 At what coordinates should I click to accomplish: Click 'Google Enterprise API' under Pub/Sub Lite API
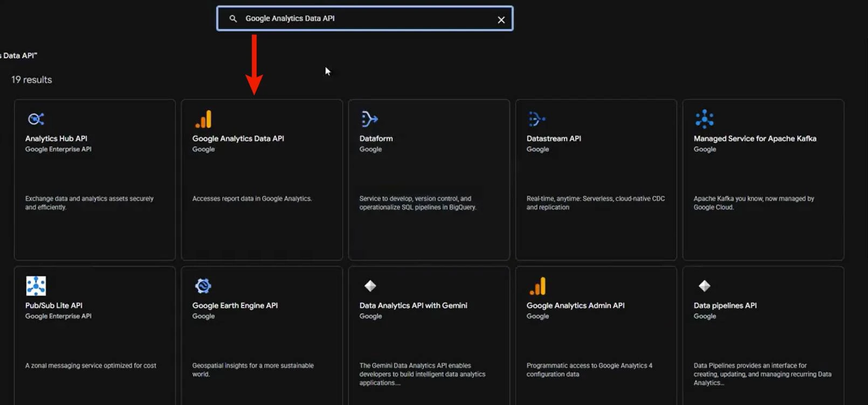(58, 316)
